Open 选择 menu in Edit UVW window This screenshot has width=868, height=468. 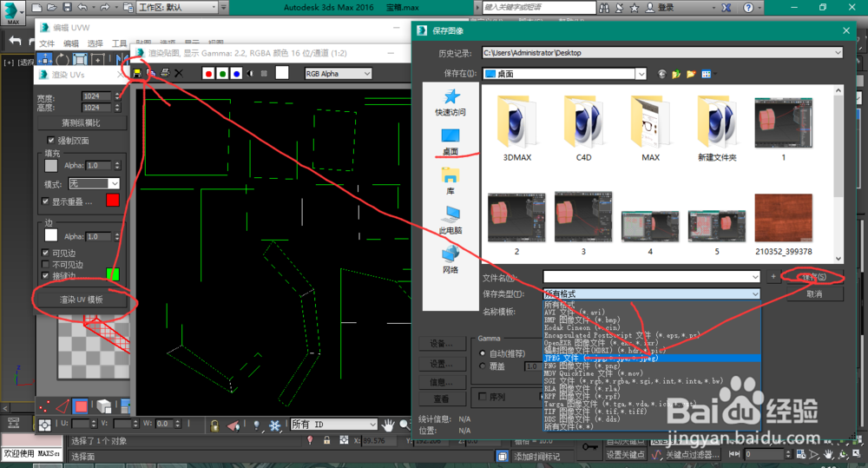[95, 43]
